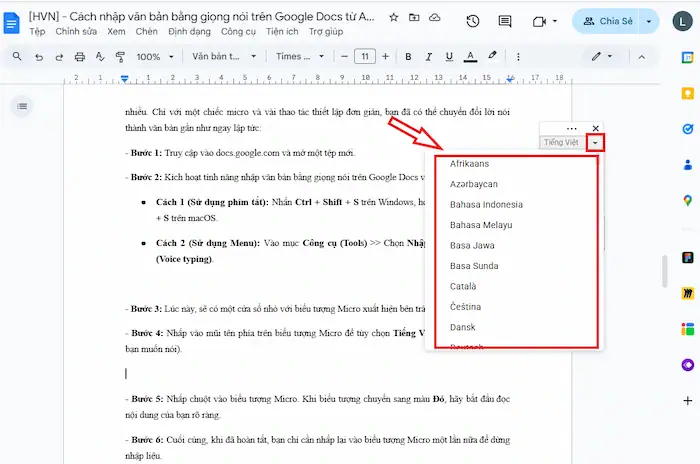
Task: Open the zoom 100% dropdown
Action: 153,57
